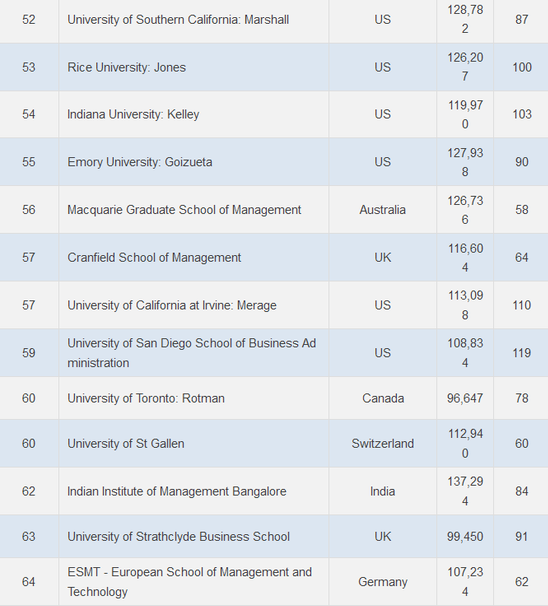The image size is (548, 606).
Task: Select Macquarie Graduate School of Management
Action: (184, 210)
